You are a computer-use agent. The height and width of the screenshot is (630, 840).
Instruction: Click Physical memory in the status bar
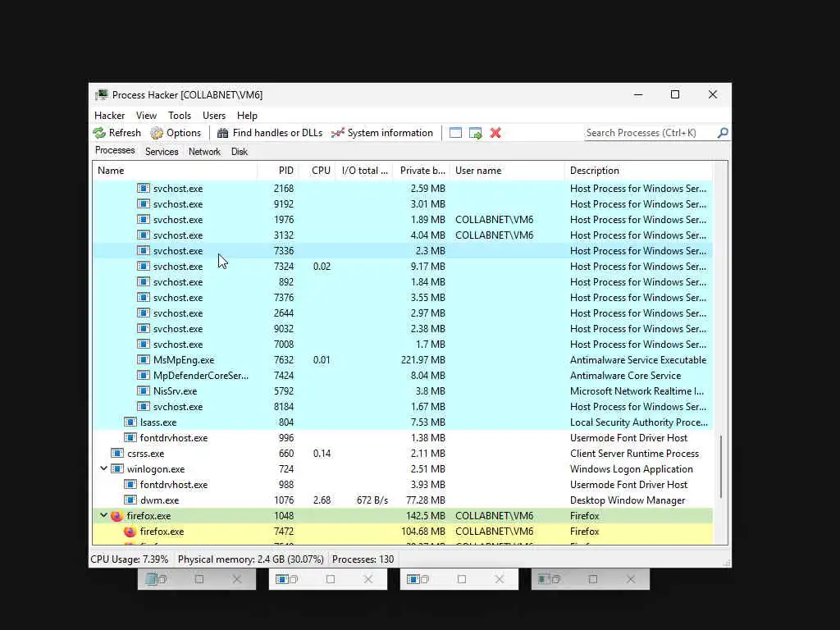(251, 559)
